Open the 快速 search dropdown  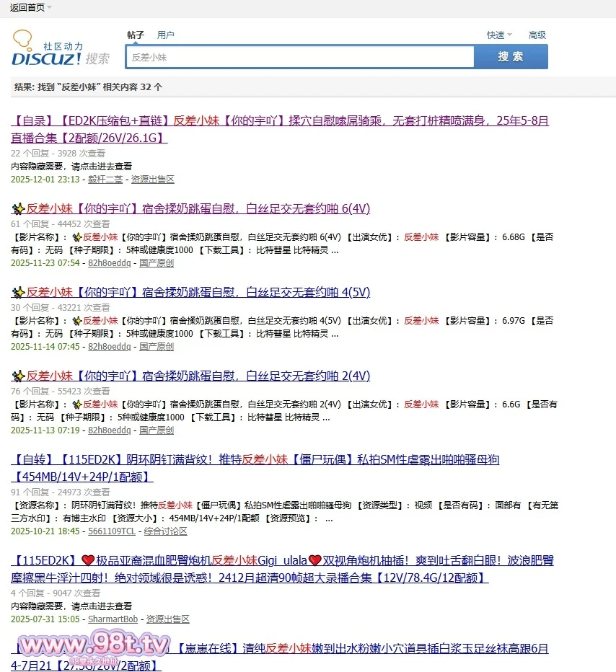[499, 35]
